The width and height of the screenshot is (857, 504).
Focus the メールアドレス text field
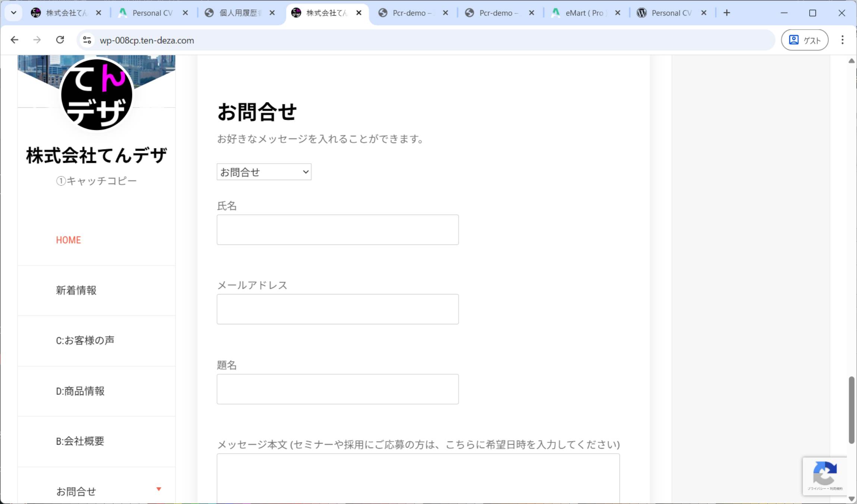click(x=338, y=309)
